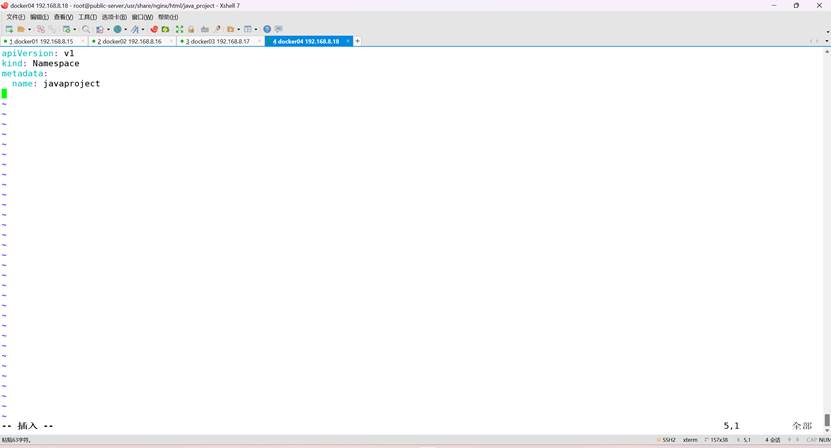Click the '全部' vim indicator
The height and width of the screenshot is (448, 831).
pyautogui.click(x=802, y=426)
